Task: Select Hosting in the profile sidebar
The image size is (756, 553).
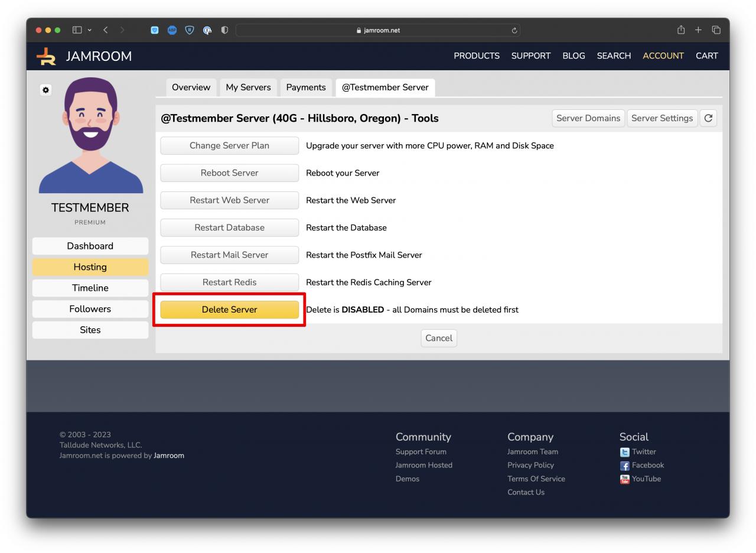Action: click(90, 267)
